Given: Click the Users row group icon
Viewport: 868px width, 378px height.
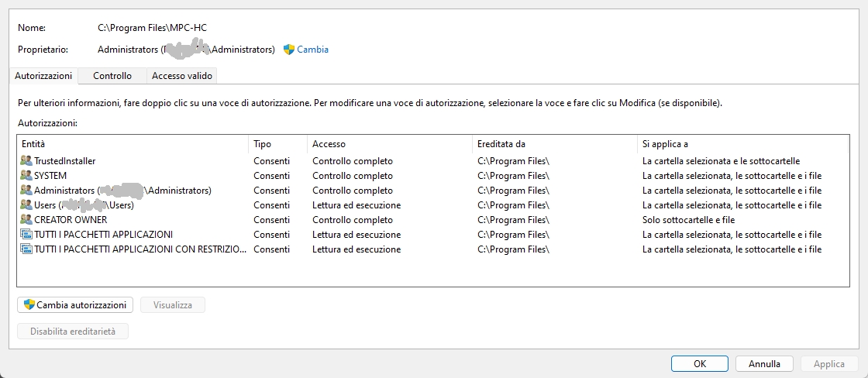Looking at the screenshot, I should click(x=26, y=205).
